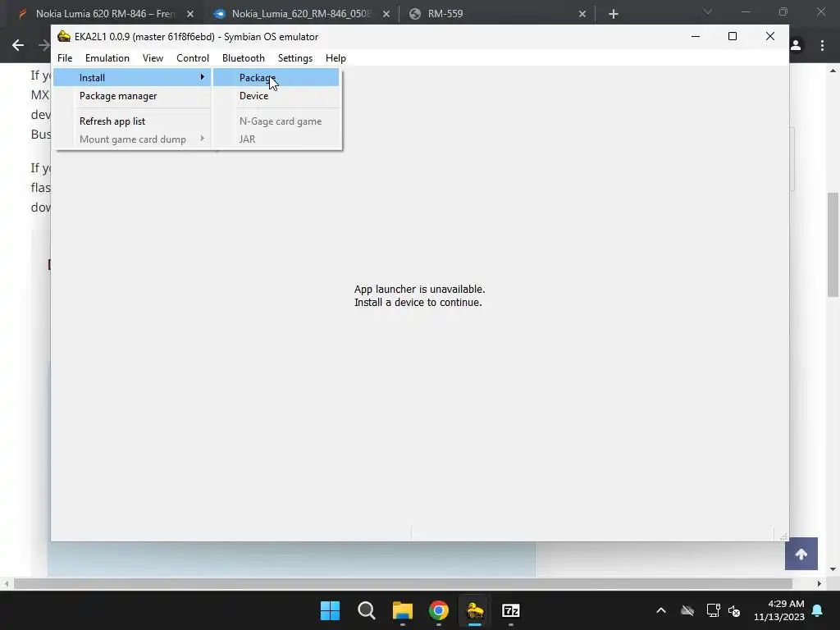Open the Windows Start menu
840x630 pixels.
330,610
